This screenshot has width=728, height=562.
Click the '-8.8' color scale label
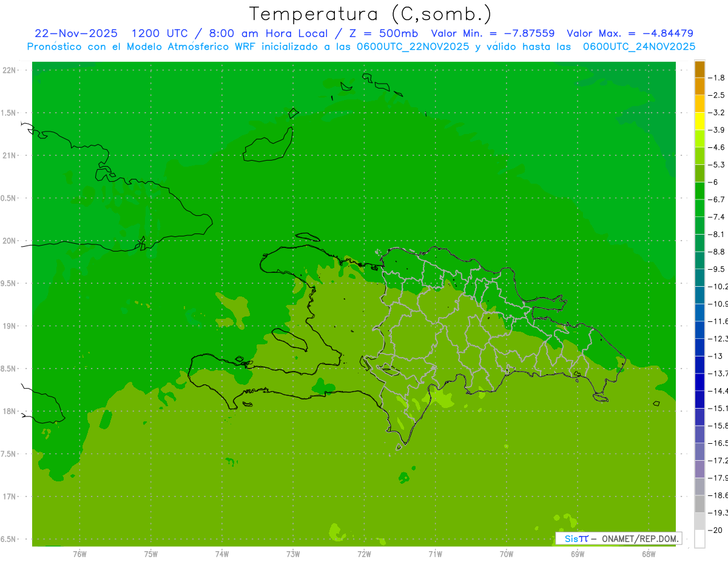click(x=717, y=252)
